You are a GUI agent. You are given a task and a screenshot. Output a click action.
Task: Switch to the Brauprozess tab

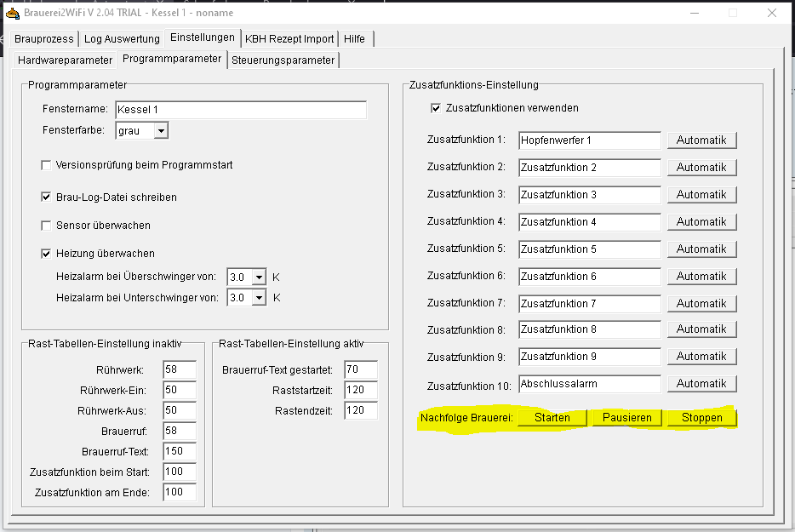tap(44, 39)
